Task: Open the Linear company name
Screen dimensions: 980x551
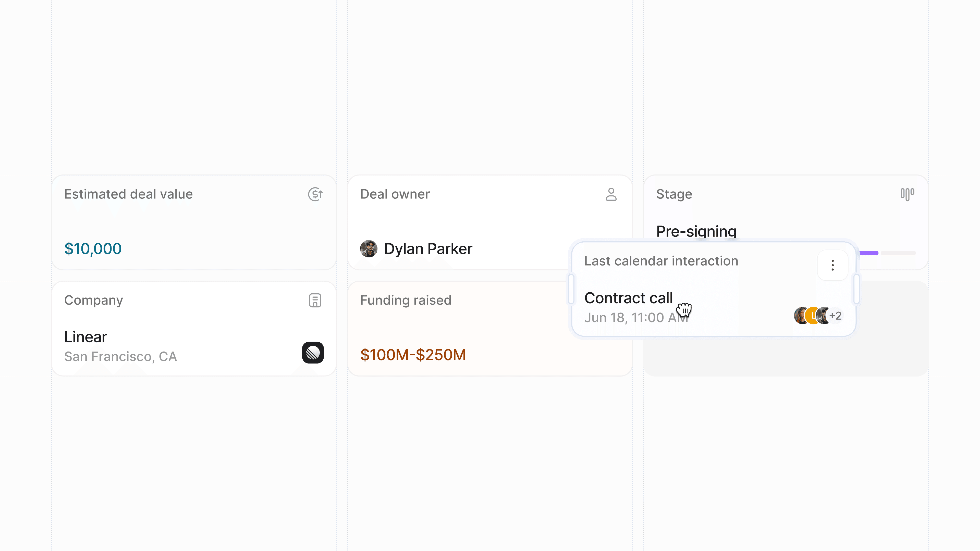Action: (85, 337)
